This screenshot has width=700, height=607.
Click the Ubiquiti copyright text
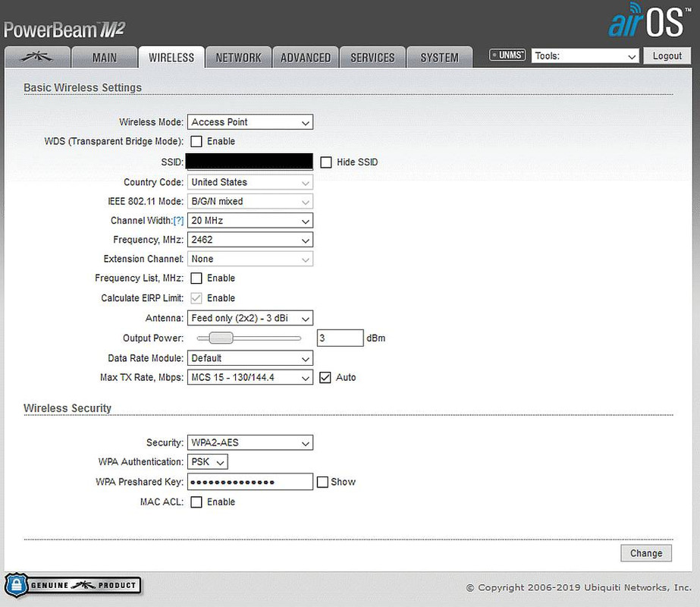coord(579,588)
